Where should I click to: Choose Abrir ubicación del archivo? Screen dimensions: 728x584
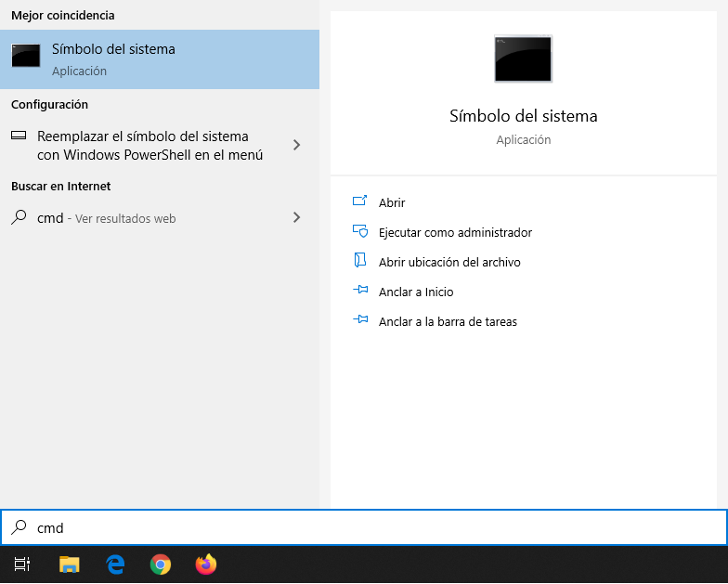[449, 262]
